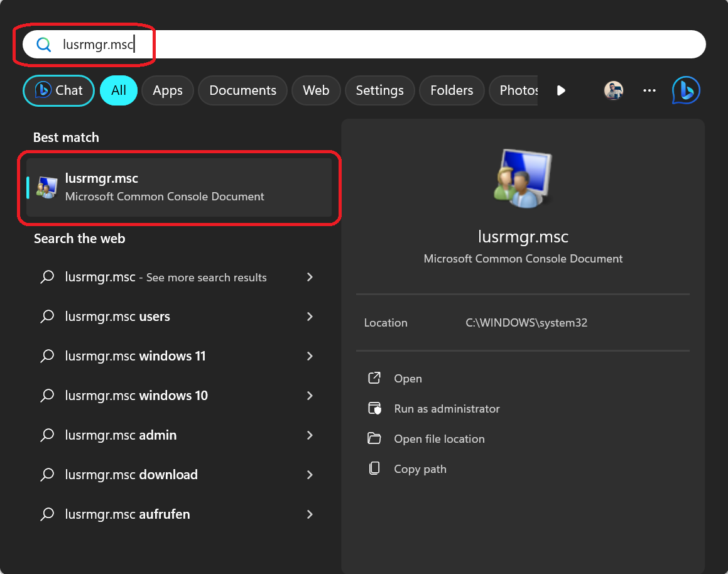This screenshot has width=728, height=574.
Task: Open the lusrmgr.msc best match result
Action: click(179, 188)
